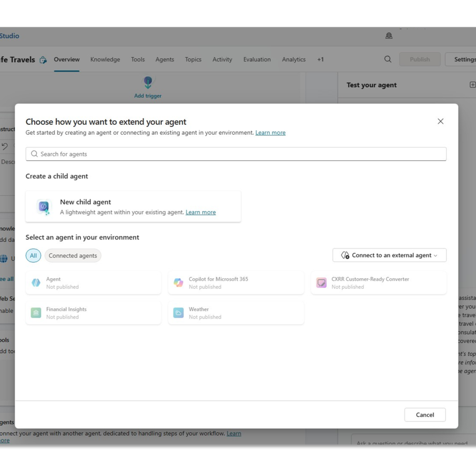The width and height of the screenshot is (476, 476).
Task: Open new test session plus icon
Action: (472, 85)
